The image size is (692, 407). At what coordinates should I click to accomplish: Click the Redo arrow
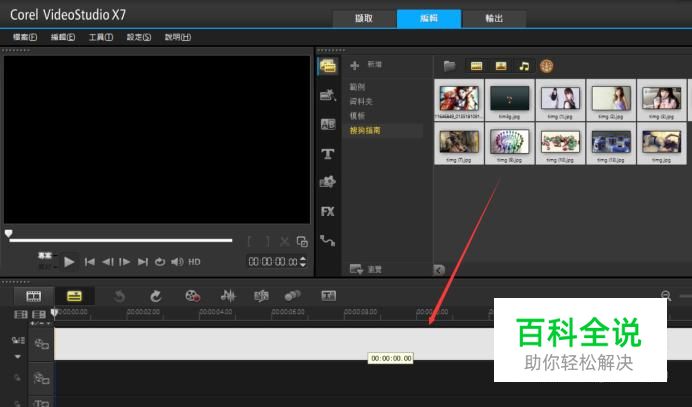[155, 296]
